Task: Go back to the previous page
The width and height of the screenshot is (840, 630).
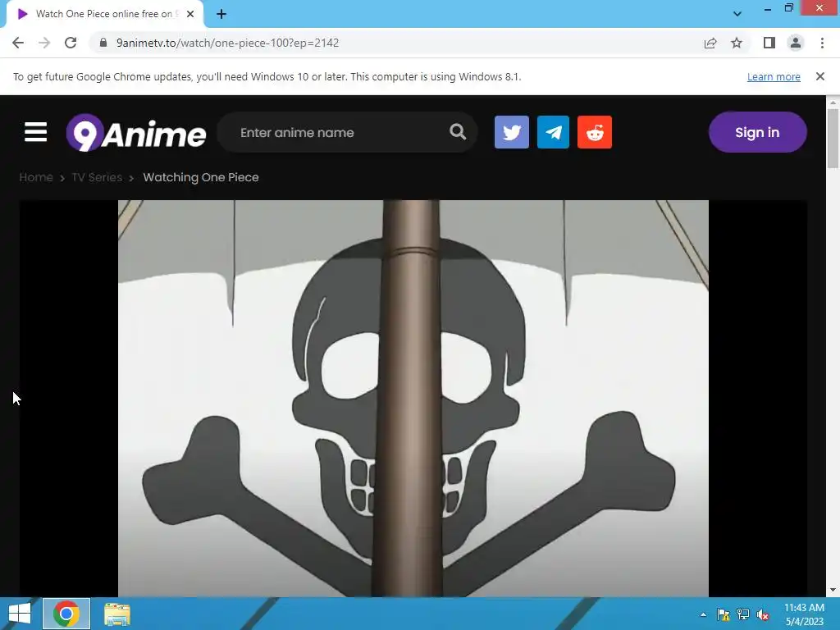Action: (x=18, y=43)
